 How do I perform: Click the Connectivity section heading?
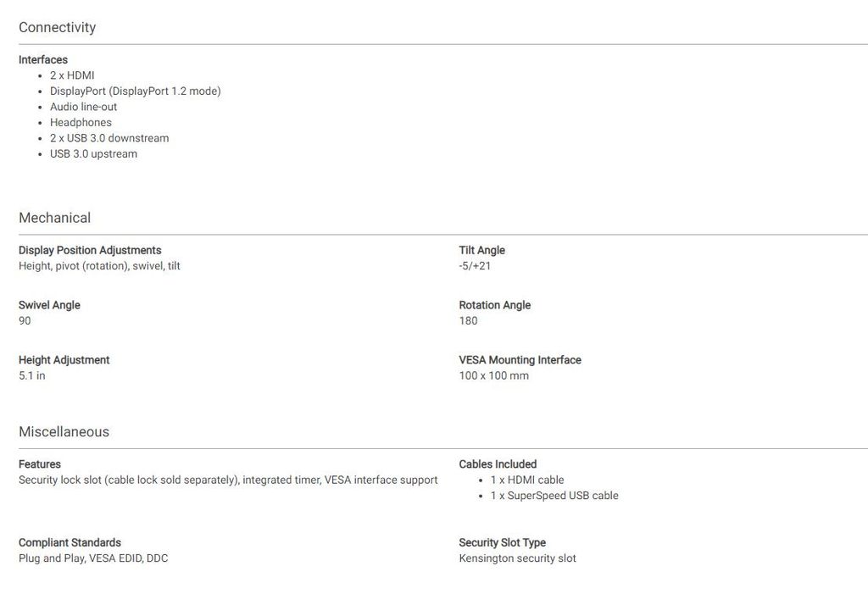click(57, 27)
